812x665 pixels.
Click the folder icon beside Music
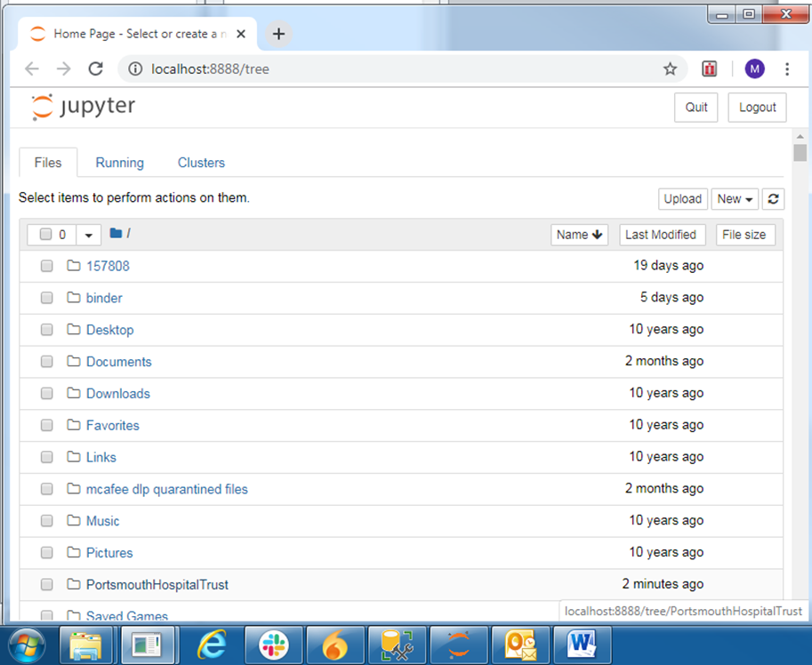(74, 520)
